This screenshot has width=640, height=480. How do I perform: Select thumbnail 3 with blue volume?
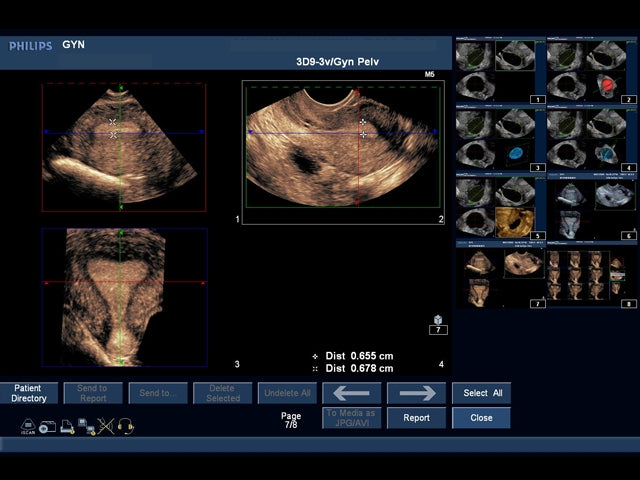point(500,139)
